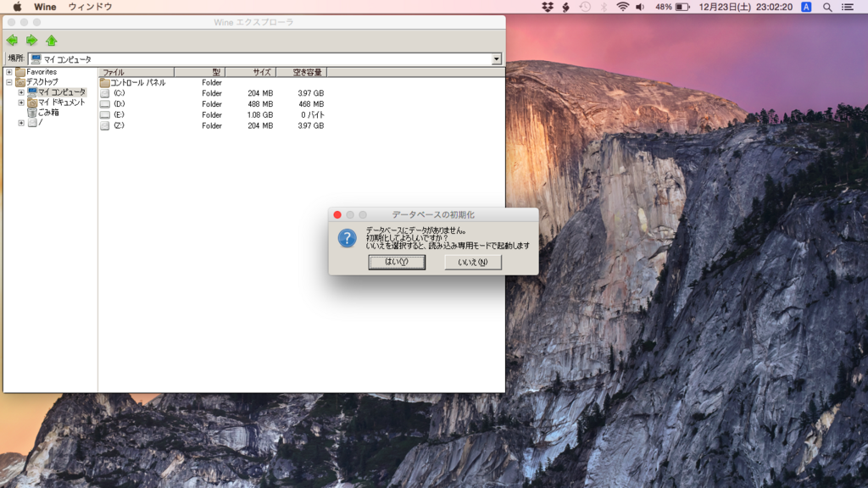Select the (C:) drive icon
868x488 pixels.
coord(104,93)
